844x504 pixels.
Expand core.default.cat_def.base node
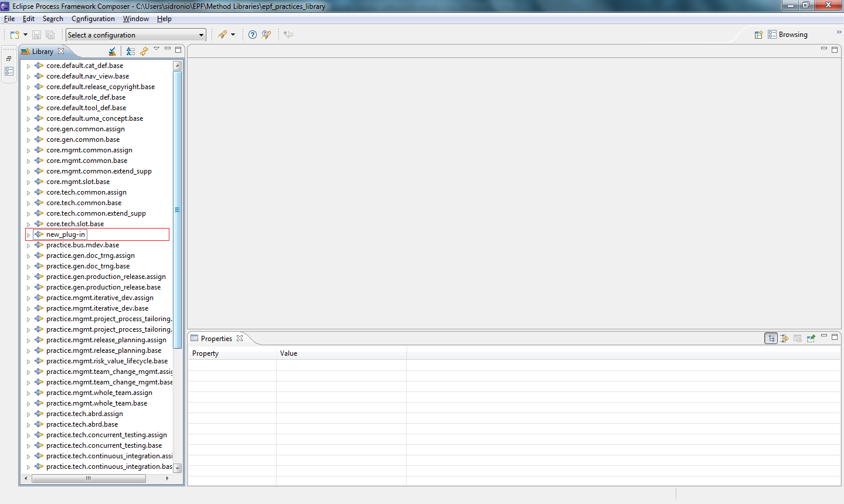(28, 66)
